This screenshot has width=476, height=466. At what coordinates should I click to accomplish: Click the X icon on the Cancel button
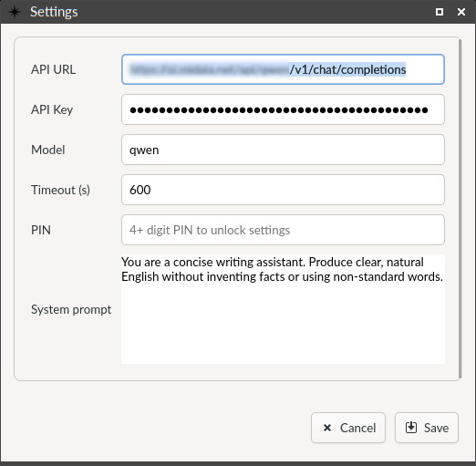327,428
